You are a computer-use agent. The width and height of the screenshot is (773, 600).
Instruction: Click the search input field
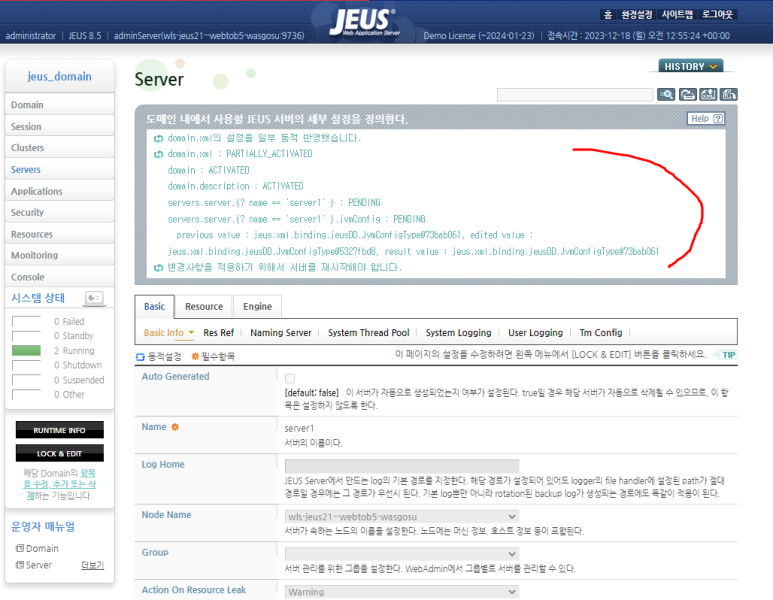575,95
